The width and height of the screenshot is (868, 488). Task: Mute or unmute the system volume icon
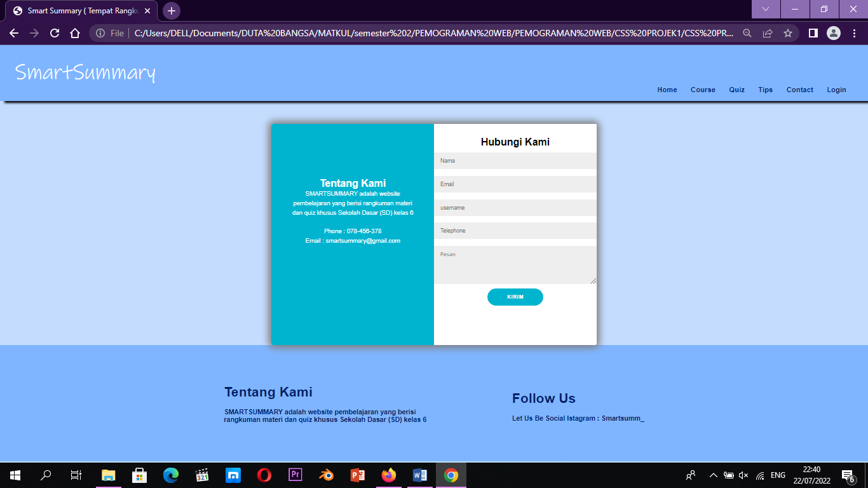pos(743,475)
